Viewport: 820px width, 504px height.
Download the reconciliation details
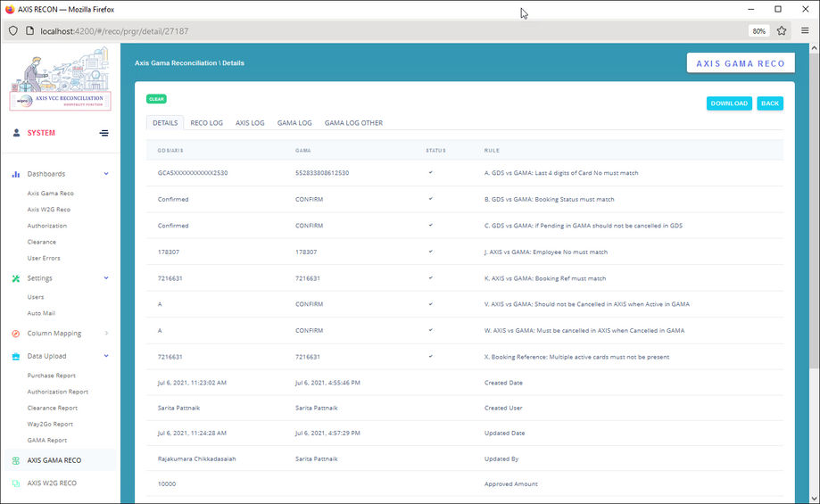[729, 103]
